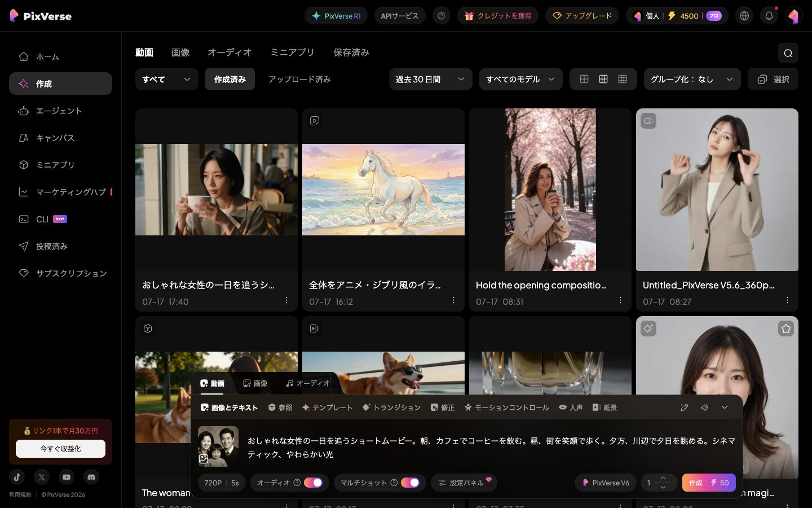
Task: Switch to the 保存済み tab
Action: tap(351, 52)
